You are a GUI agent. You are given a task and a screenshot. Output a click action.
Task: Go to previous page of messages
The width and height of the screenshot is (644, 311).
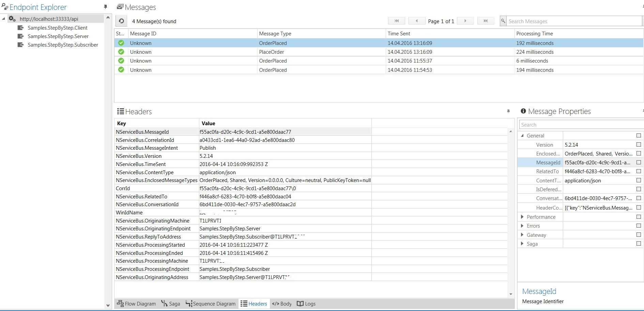[417, 21]
